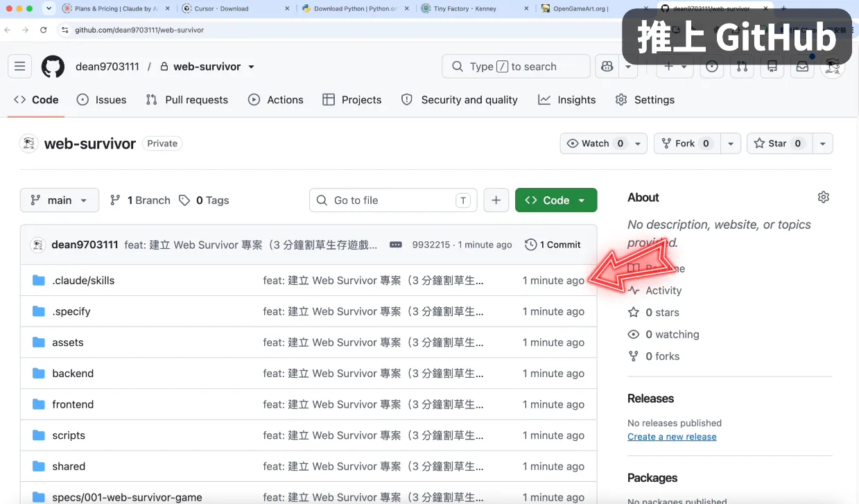Open the 0 forks link in About

[654, 356]
